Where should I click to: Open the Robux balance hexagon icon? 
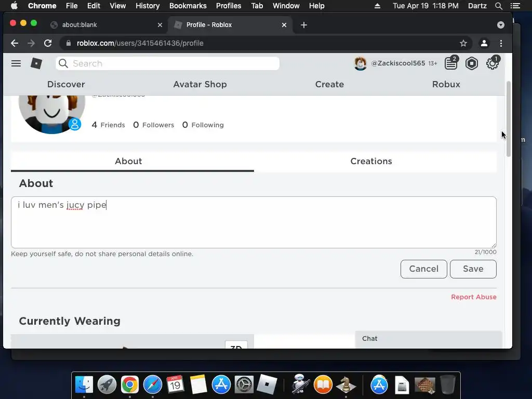pyautogui.click(x=472, y=63)
